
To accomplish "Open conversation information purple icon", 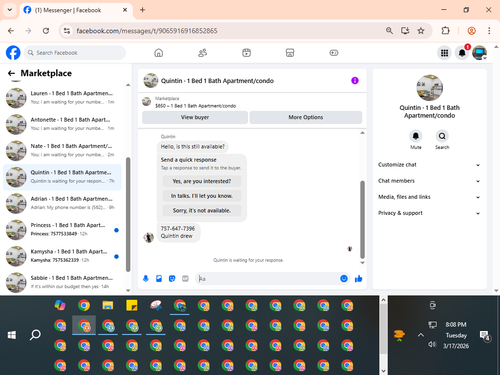I will click(x=355, y=81).
